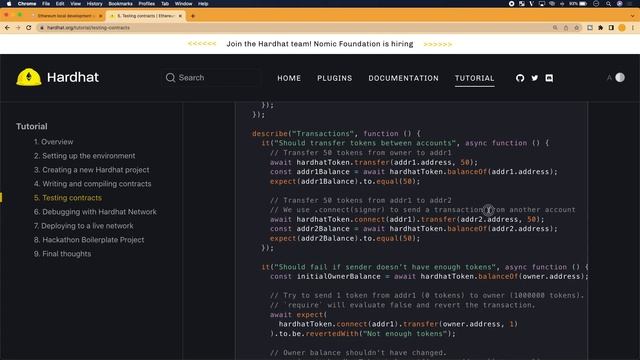Image resolution: width=640 pixels, height=360 pixels.
Task: Open the Hardhat GitHub icon link
Action: tap(520, 78)
